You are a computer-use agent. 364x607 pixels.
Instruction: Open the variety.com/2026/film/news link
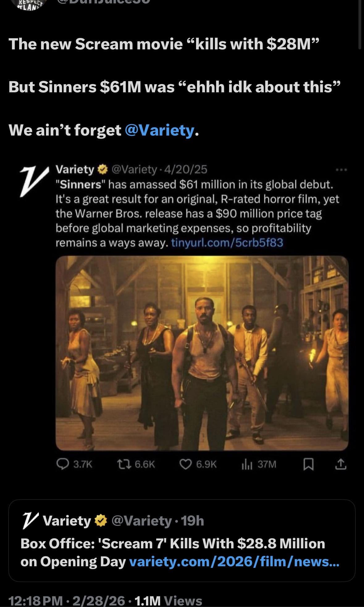coord(234,562)
